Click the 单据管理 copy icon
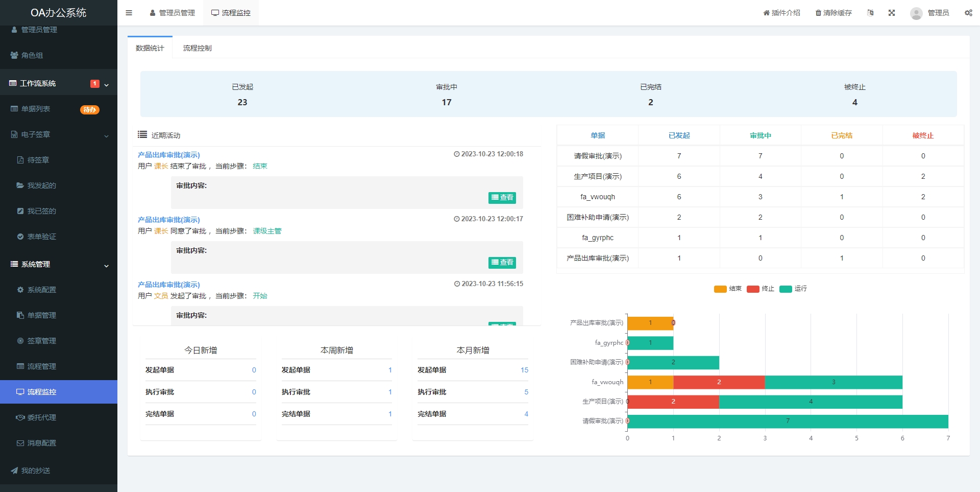 pyautogui.click(x=20, y=315)
